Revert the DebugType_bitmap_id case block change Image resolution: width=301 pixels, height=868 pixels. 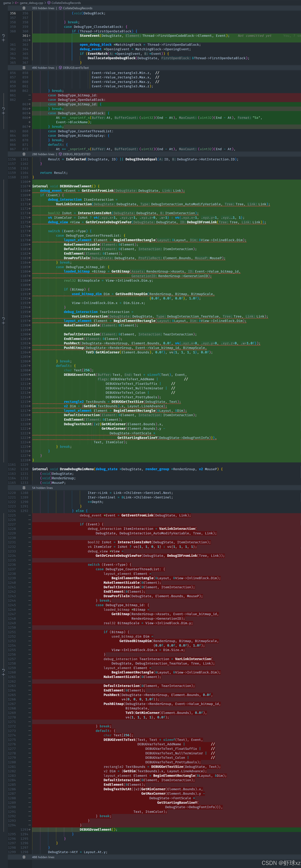coord(3,109)
